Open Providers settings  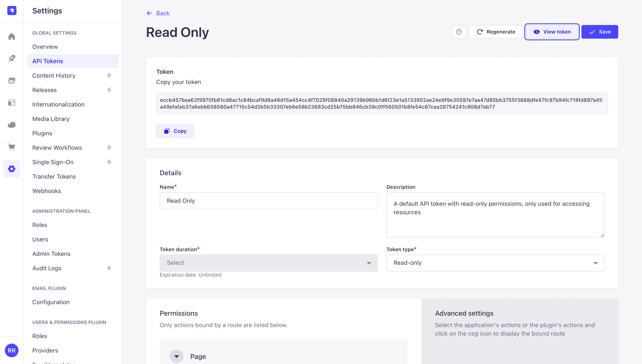pyautogui.click(x=73, y=350)
